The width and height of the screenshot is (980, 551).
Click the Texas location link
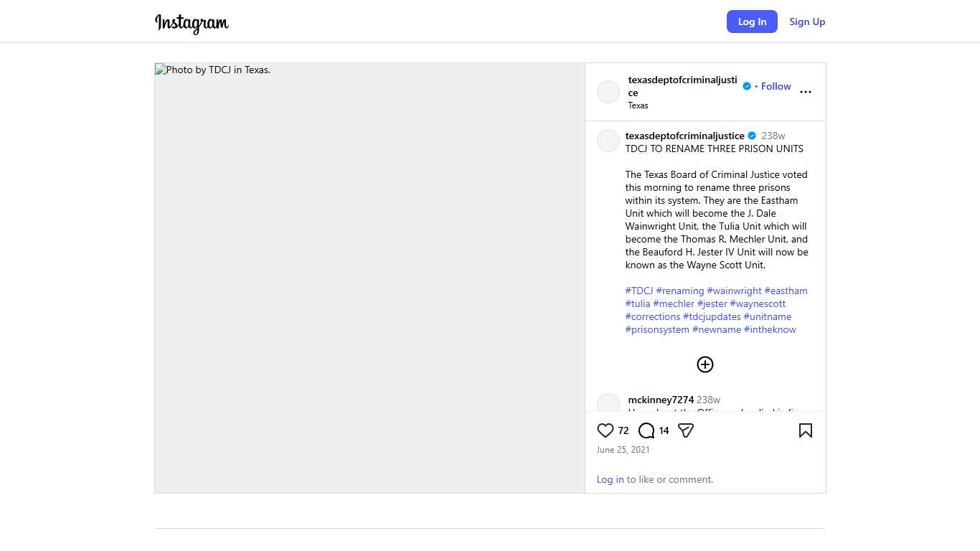pos(638,105)
